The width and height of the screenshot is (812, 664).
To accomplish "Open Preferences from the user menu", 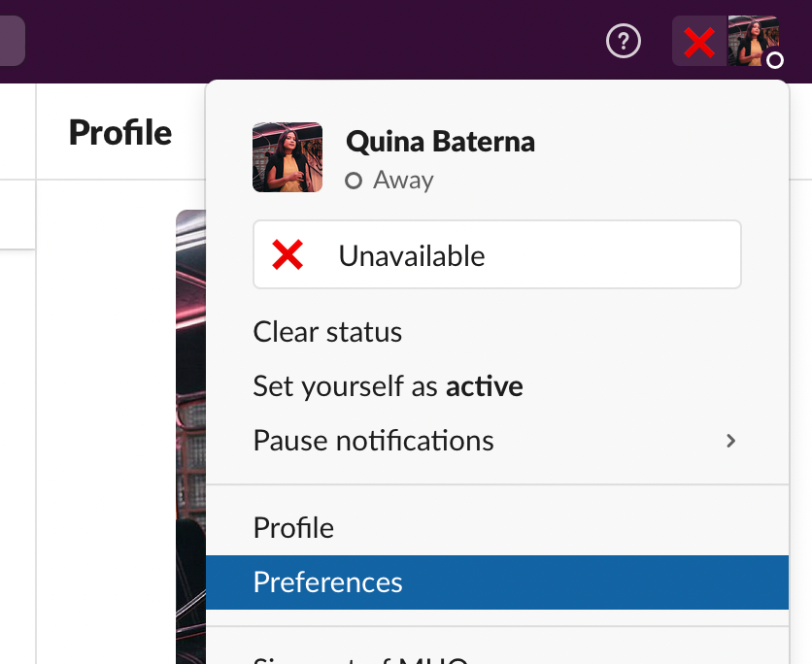I will click(327, 582).
